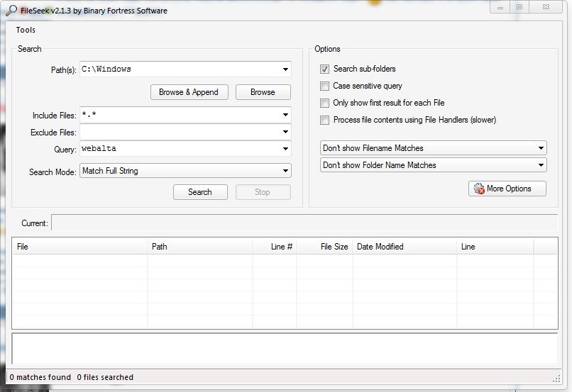572x392 pixels.
Task: Open the Don't show Filename Matches dropdown
Action: [434, 148]
